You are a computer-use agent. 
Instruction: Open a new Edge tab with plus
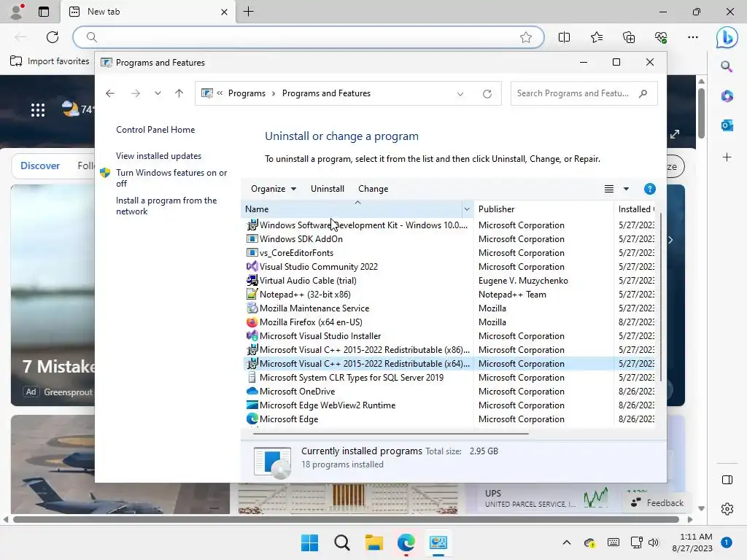click(x=249, y=12)
